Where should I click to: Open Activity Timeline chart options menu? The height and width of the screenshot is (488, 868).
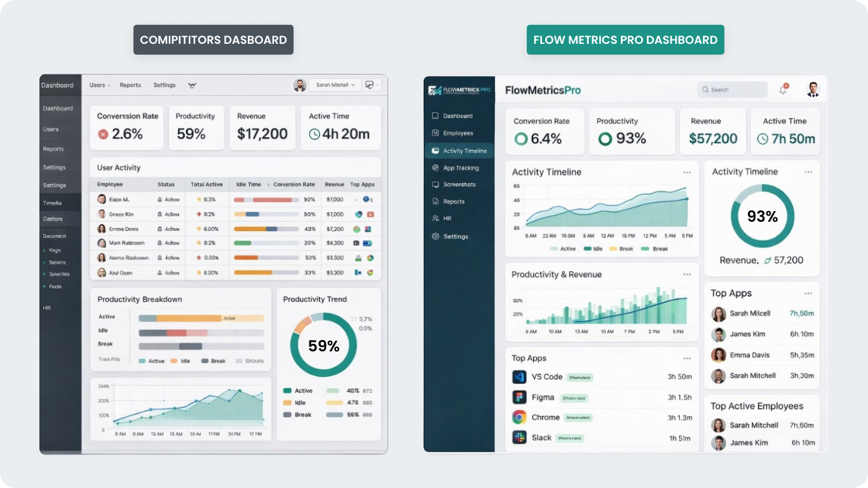coord(687,172)
